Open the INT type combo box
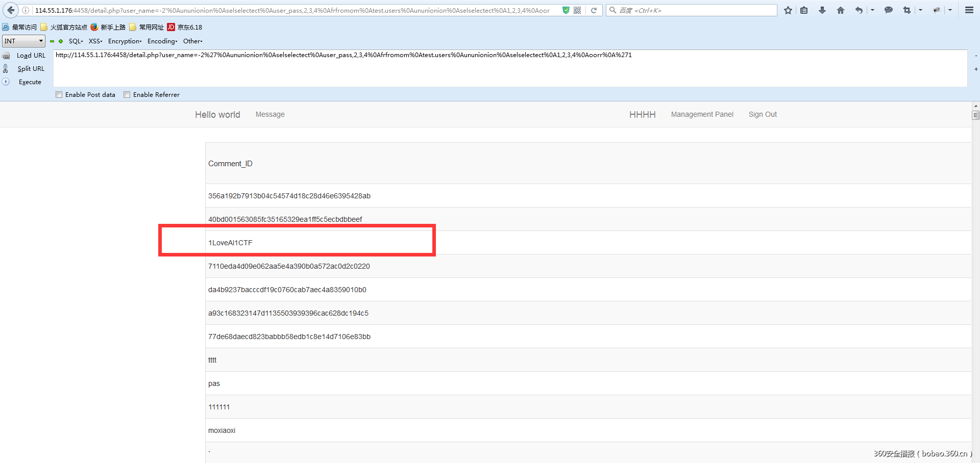This screenshot has height=463, width=980. (x=24, y=41)
